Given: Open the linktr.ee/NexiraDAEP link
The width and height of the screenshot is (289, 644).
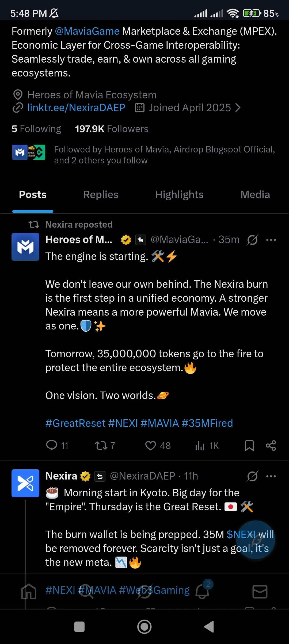Looking at the screenshot, I should coord(76,108).
